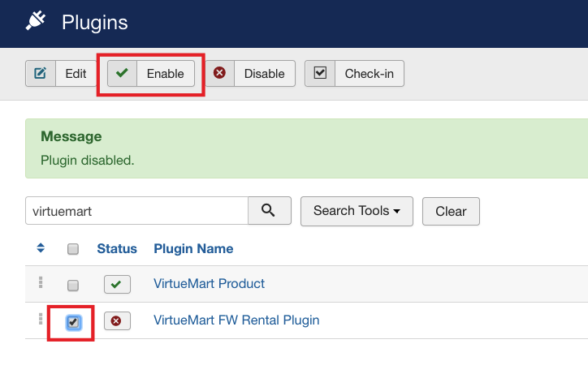Uncheck the VirtueMart FW Rental Plugin checkbox
Screen dimensions: 588x374
(x=73, y=322)
